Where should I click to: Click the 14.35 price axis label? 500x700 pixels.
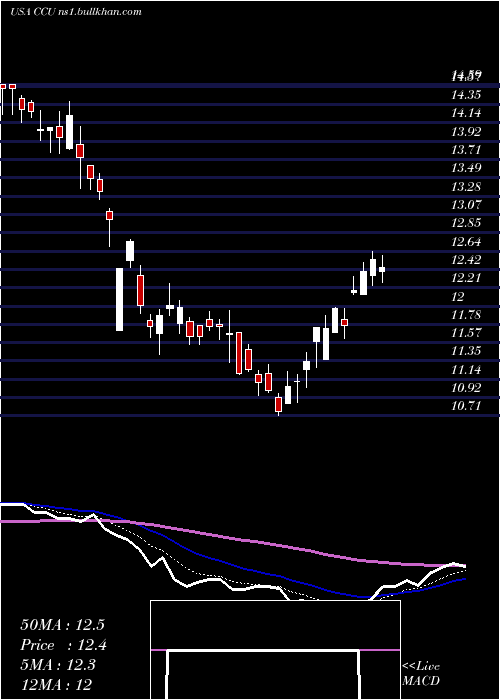point(466,95)
